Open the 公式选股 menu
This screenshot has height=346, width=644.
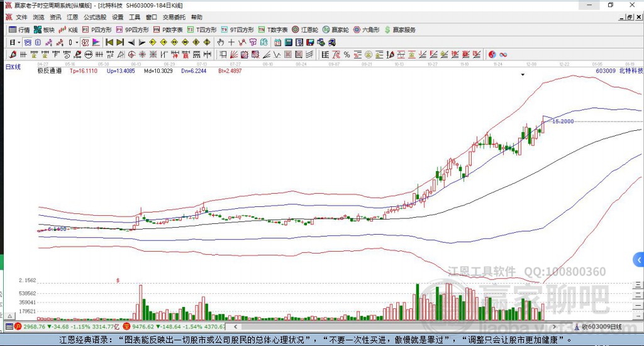tap(95, 17)
